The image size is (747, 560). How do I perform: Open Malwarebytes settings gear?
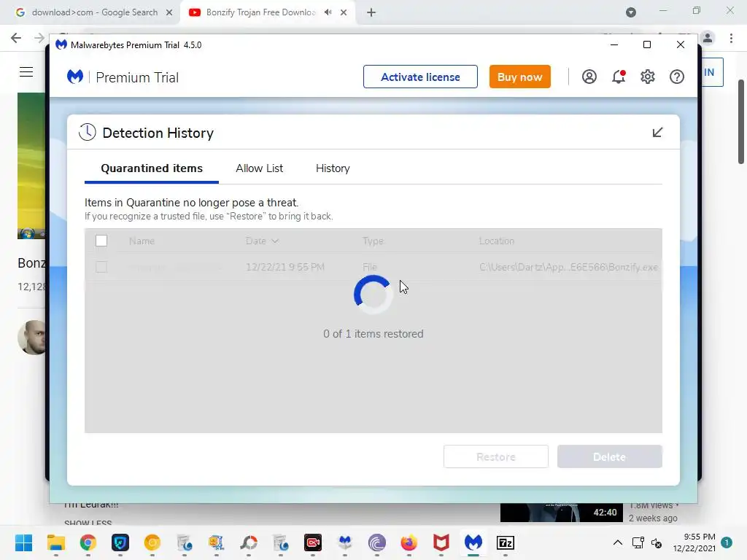[x=648, y=77]
